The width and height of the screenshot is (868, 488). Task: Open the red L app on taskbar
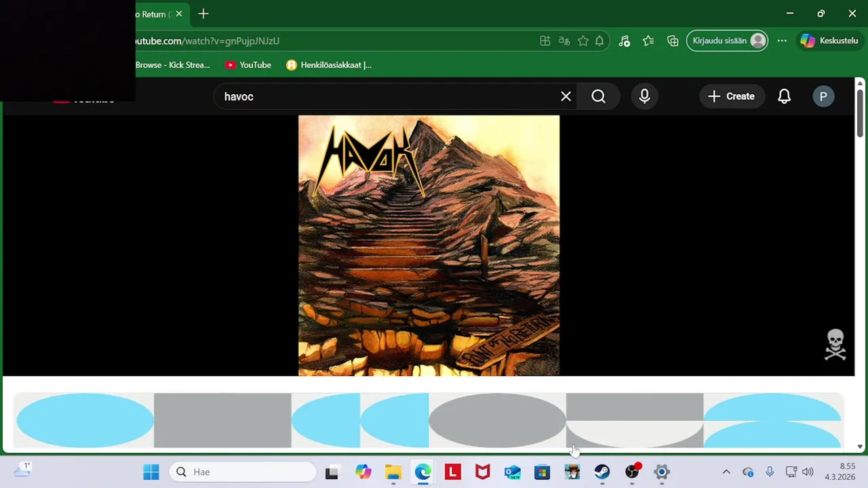(453, 472)
